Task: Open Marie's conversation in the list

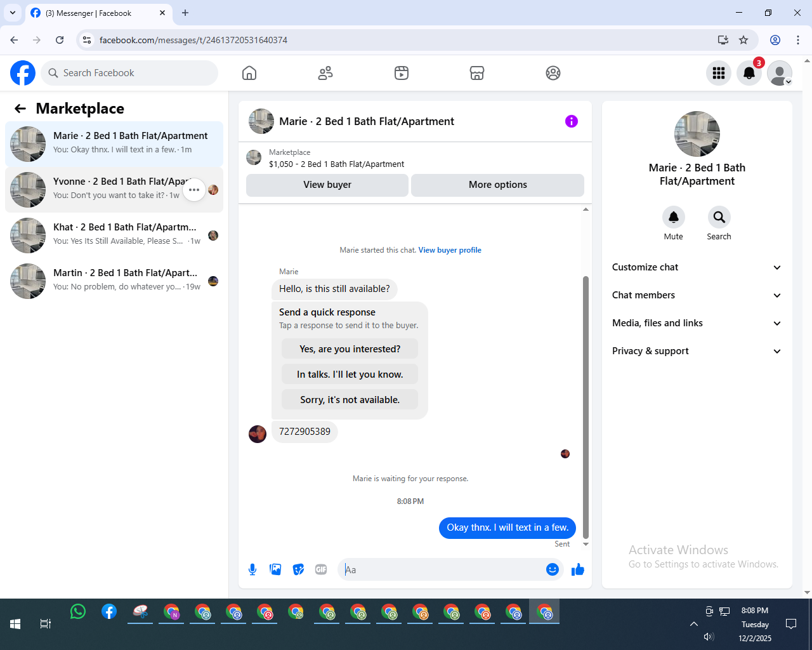Action: [114, 144]
